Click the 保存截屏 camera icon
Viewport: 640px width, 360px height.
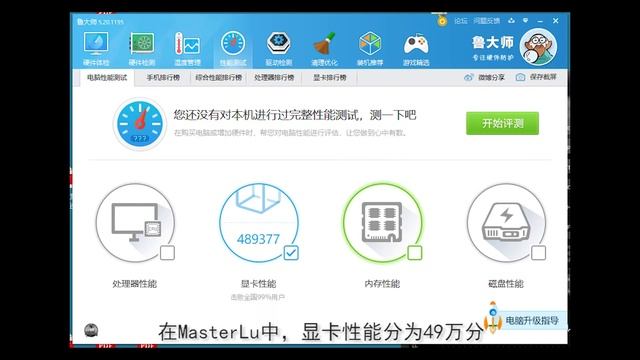pos(520,77)
